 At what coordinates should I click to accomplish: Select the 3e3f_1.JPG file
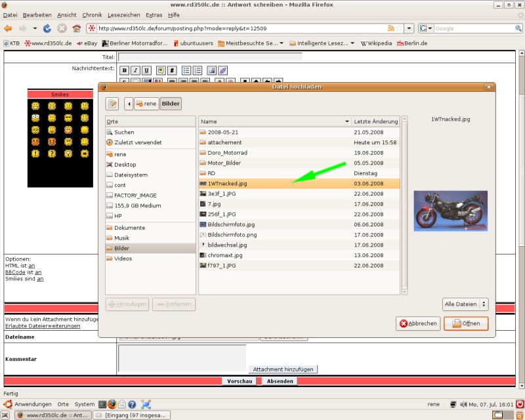(221, 194)
